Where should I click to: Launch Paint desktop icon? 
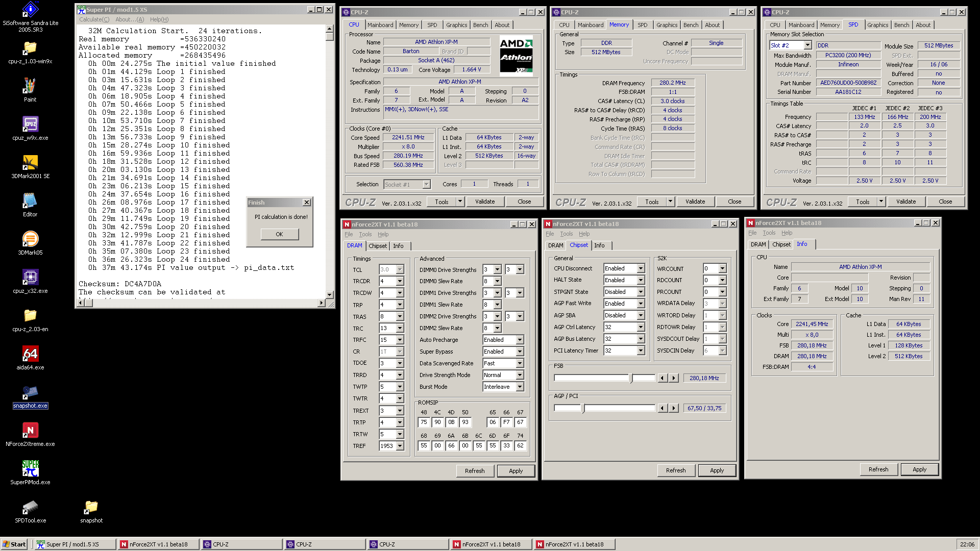(30, 90)
